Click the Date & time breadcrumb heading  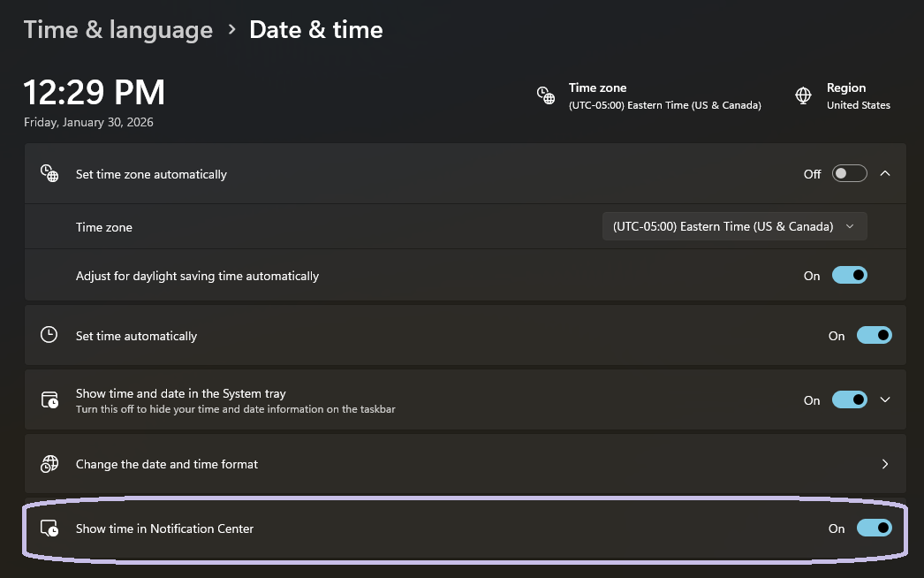(x=315, y=29)
